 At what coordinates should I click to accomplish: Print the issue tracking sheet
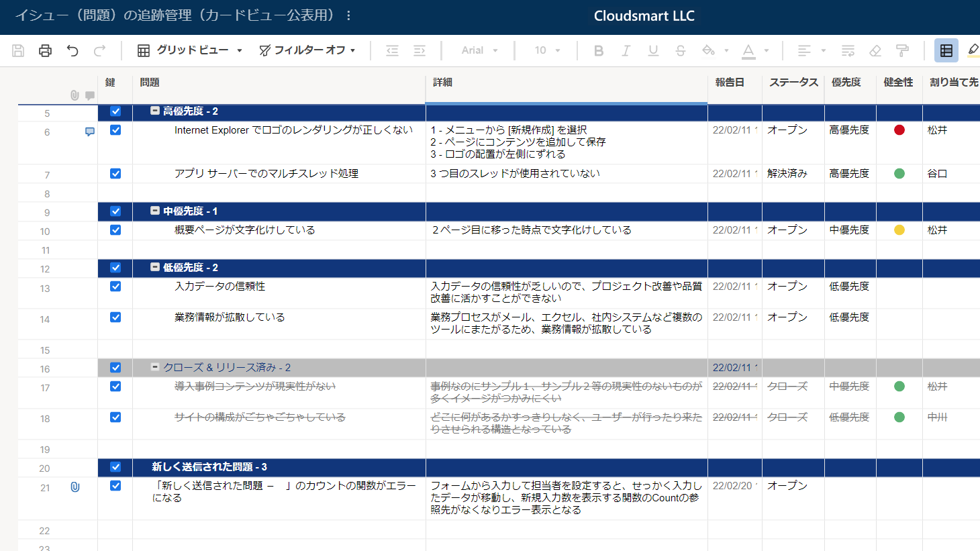(45, 50)
